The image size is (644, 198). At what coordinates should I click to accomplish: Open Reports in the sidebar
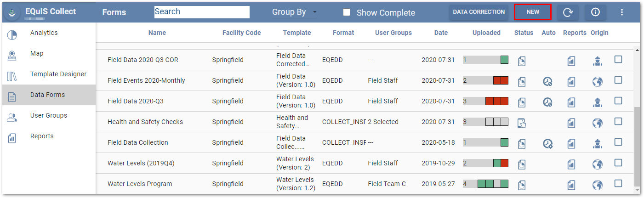tap(49, 136)
